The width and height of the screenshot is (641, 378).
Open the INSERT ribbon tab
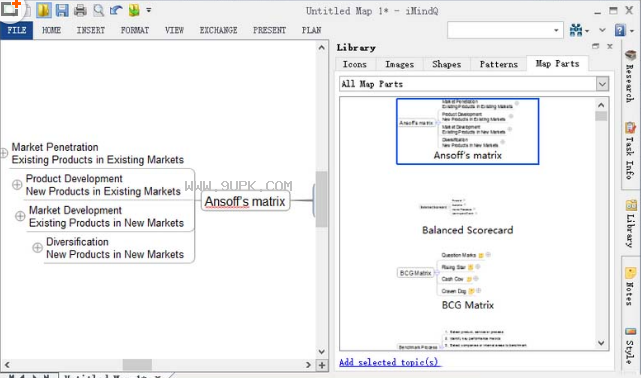(x=91, y=30)
